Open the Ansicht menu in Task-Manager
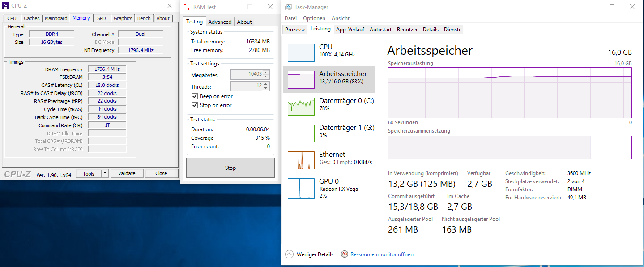 click(341, 18)
